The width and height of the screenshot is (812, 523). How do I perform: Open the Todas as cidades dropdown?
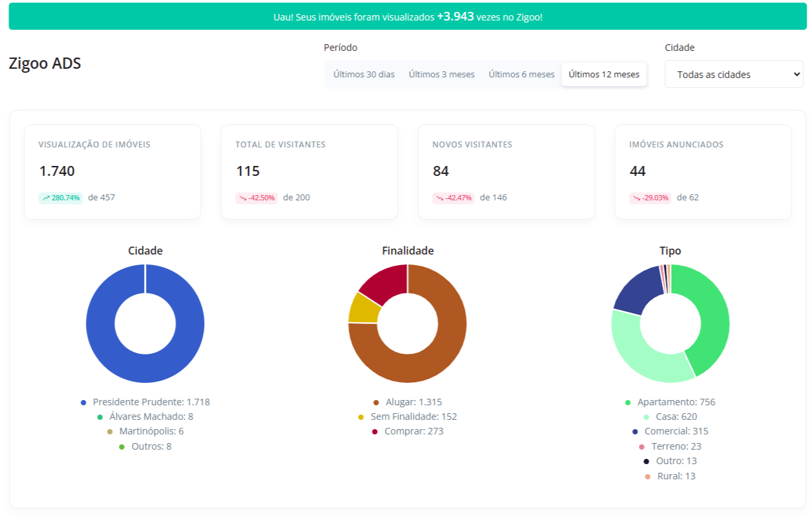pos(733,75)
